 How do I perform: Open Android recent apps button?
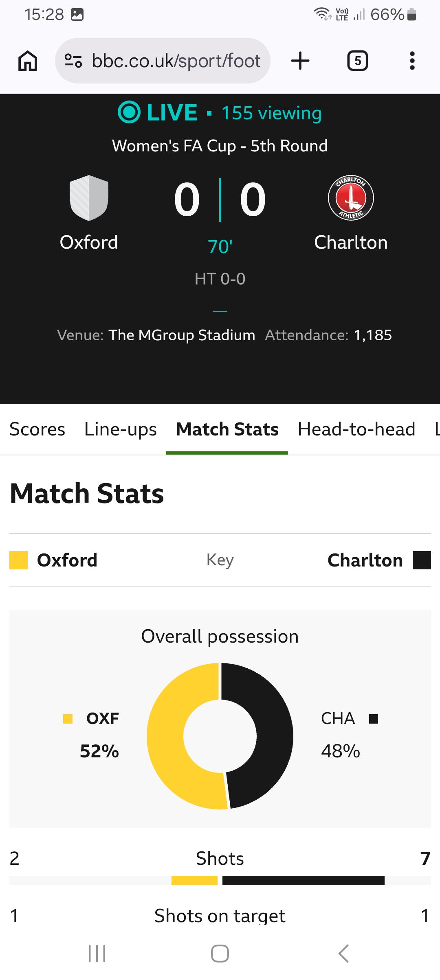point(97,953)
